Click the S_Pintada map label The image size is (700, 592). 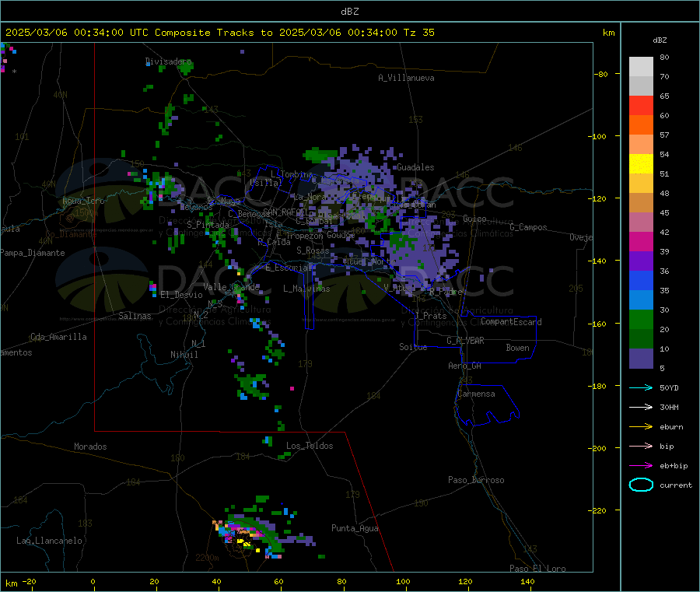point(208,225)
